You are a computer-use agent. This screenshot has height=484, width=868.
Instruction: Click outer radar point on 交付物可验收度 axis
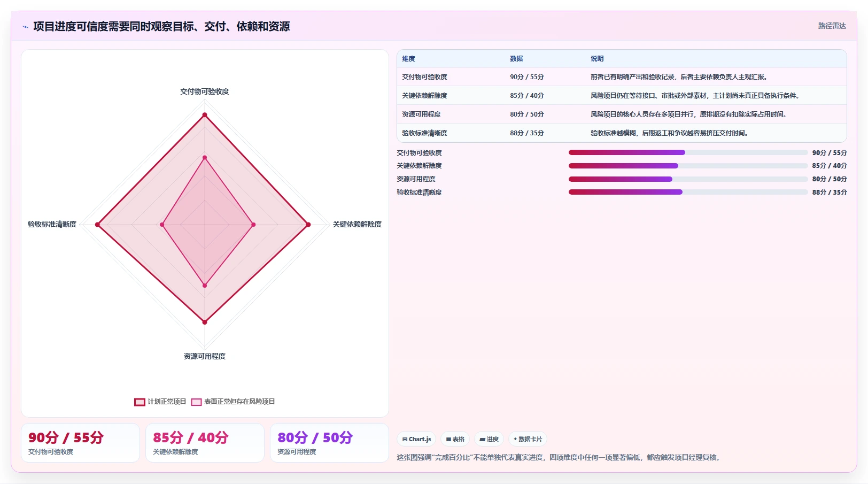pos(205,115)
